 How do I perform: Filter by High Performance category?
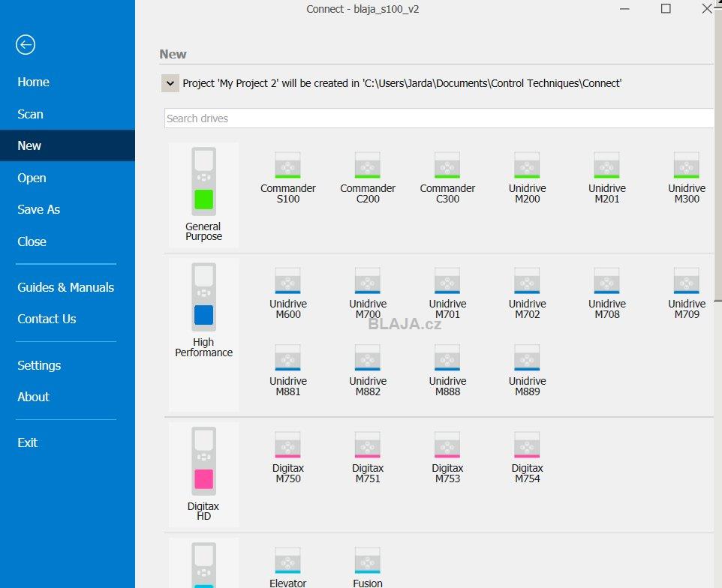[x=203, y=334]
